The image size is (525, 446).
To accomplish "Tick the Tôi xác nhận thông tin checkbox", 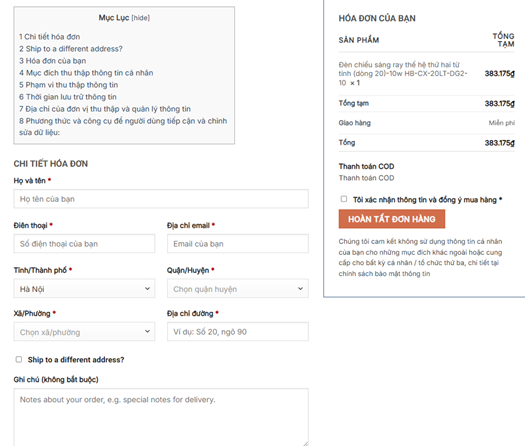I will [x=344, y=199].
